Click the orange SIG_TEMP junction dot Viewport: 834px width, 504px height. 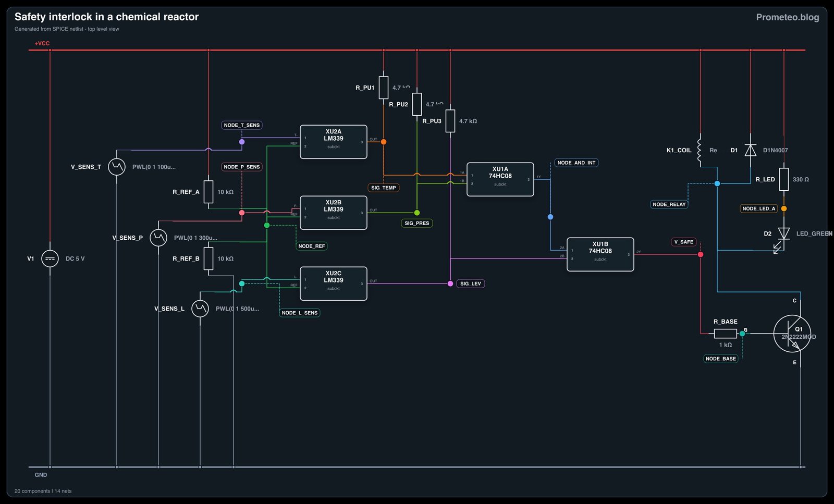tap(384, 142)
